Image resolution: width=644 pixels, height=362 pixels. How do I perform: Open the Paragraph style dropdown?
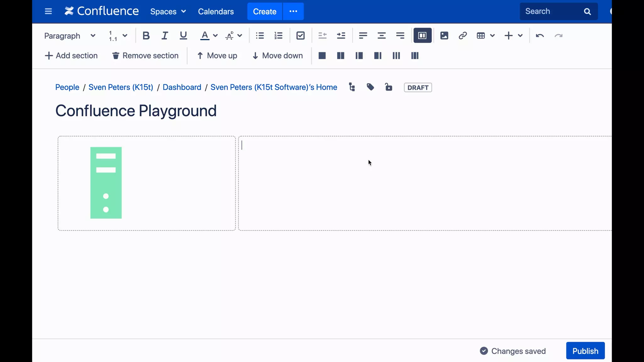69,36
